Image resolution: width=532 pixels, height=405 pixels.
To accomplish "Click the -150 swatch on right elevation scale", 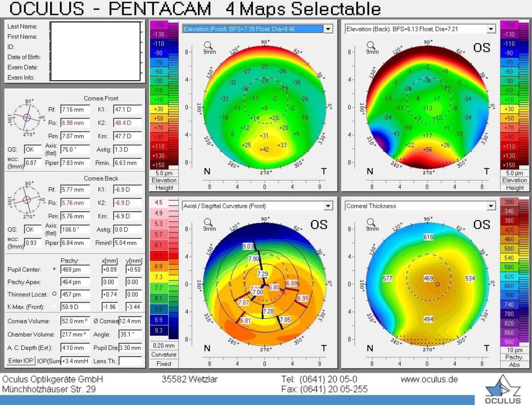I will (x=509, y=25).
